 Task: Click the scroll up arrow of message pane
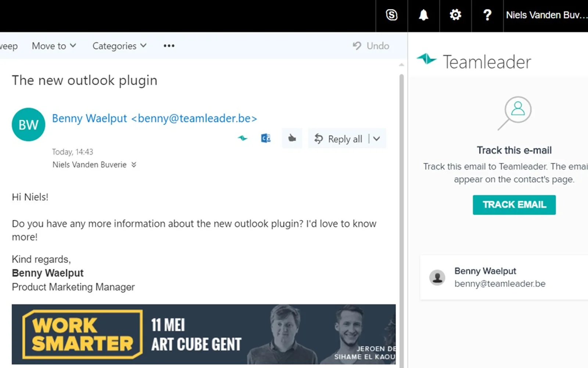pyautogui.click(x=402, y=65)
